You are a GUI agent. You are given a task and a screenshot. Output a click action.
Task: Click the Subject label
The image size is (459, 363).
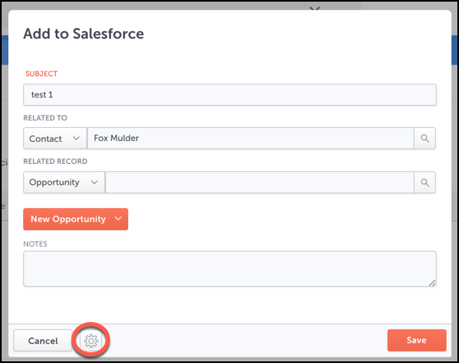click(x=41, y=74)
